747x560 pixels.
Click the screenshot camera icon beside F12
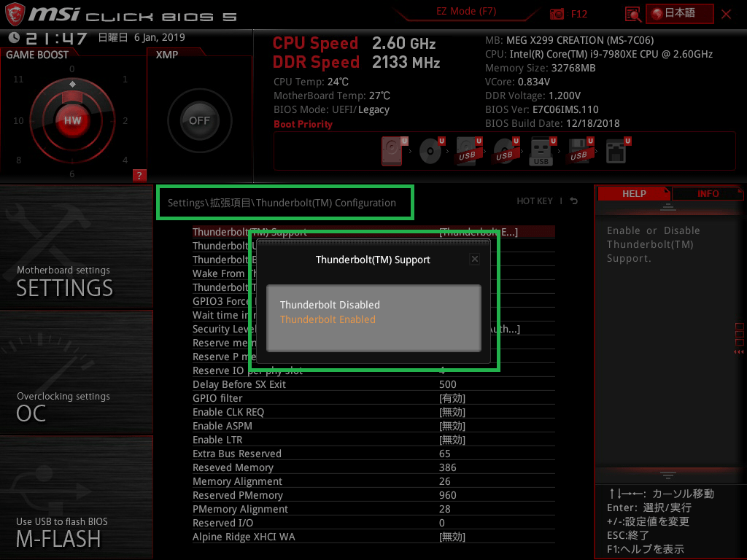point(557,15)
